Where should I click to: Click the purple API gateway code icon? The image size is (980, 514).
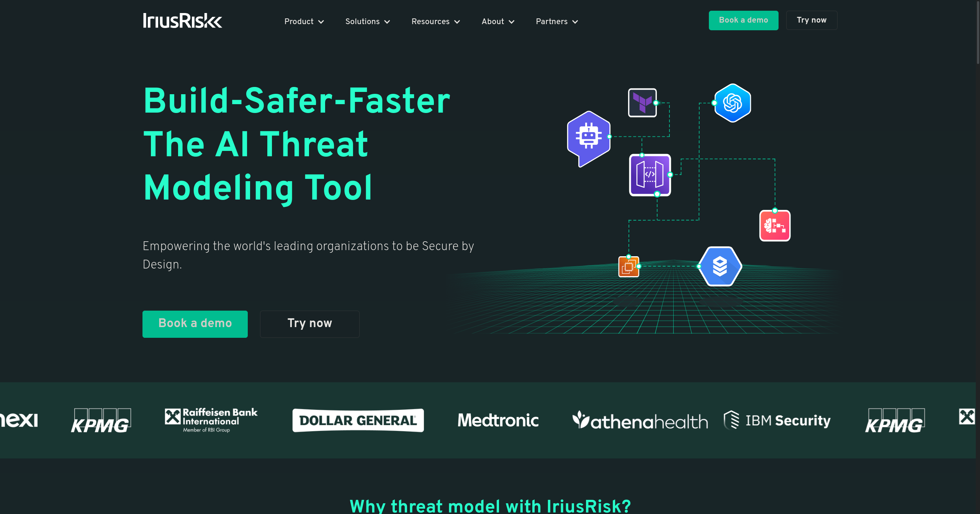point(650,175)
